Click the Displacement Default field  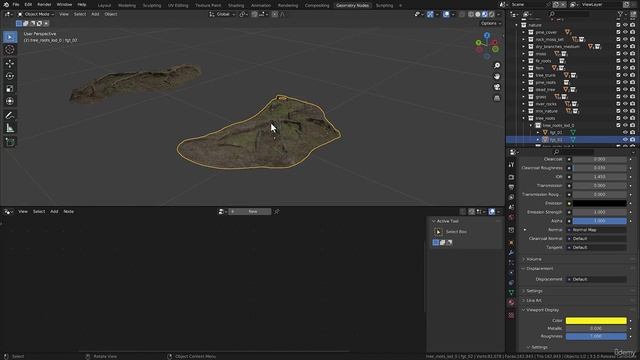point(596,280)
